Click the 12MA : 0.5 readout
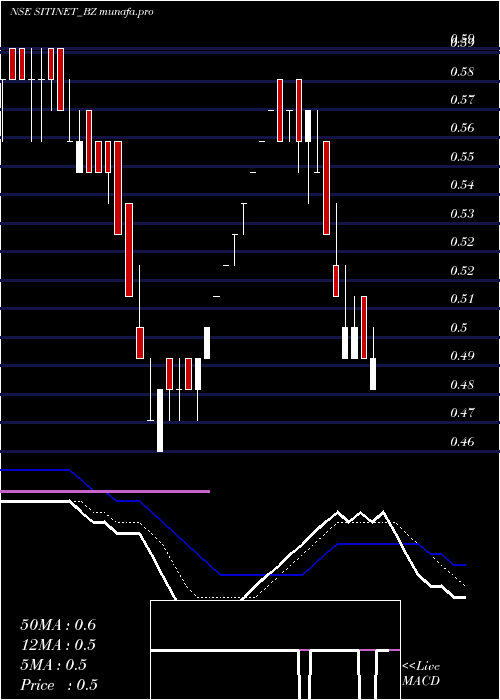The image size is (500, 700). click(x=58, y=645)
